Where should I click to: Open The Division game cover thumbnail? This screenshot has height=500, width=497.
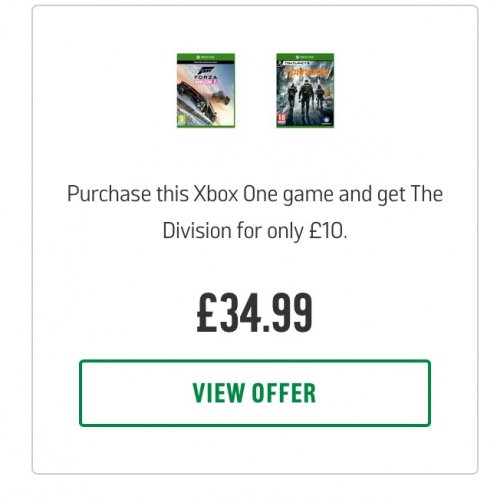coord(305,90)
